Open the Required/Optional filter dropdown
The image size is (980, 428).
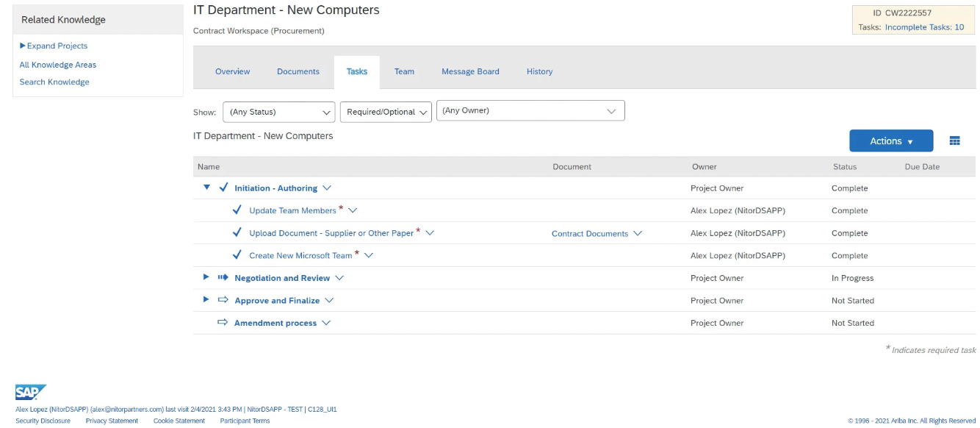[x=386, y=112]
